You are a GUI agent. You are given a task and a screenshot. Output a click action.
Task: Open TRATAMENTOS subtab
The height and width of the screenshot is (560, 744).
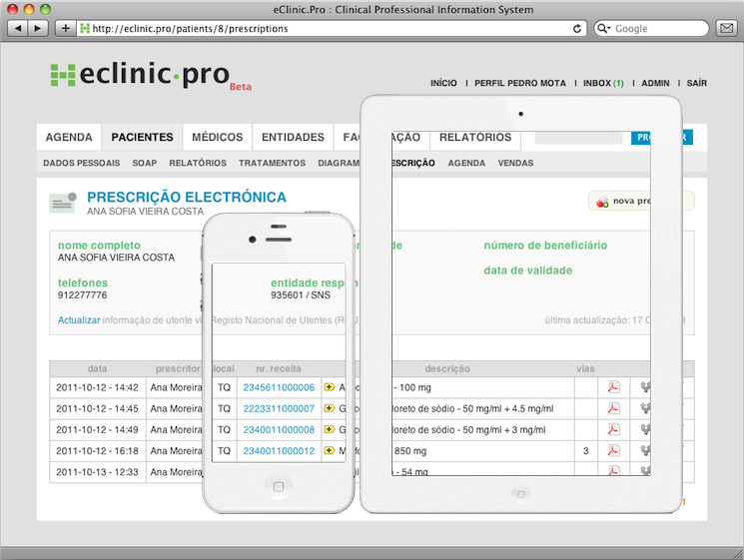click(x=272, y=163)
